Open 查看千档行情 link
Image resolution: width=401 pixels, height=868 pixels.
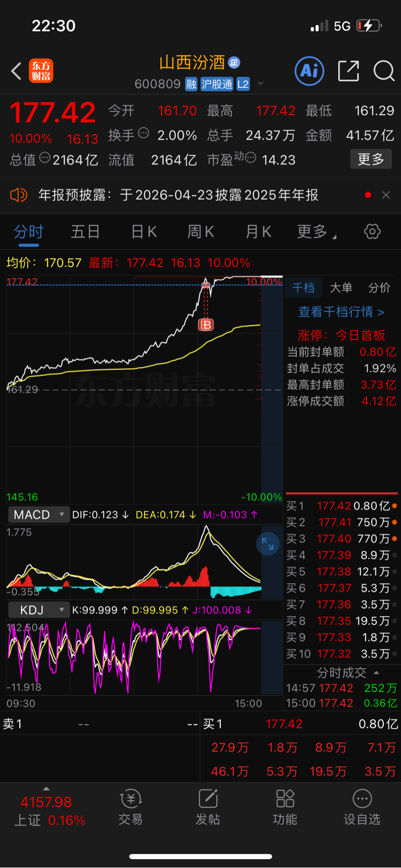click(x=341, y=312)
